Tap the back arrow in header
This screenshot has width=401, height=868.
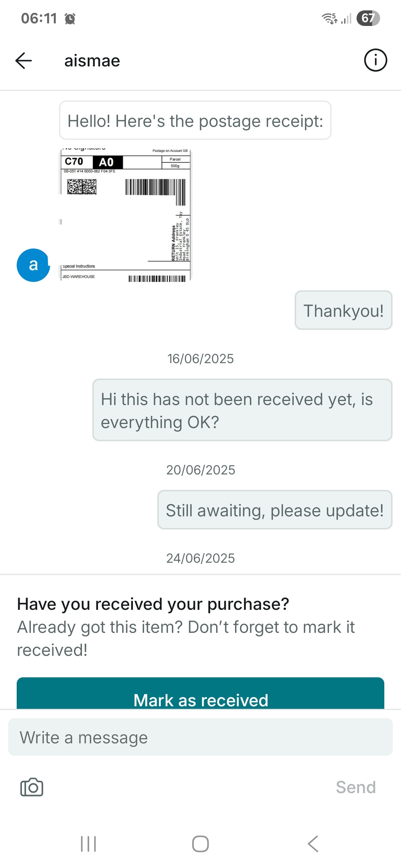click(x=23, y=60)
